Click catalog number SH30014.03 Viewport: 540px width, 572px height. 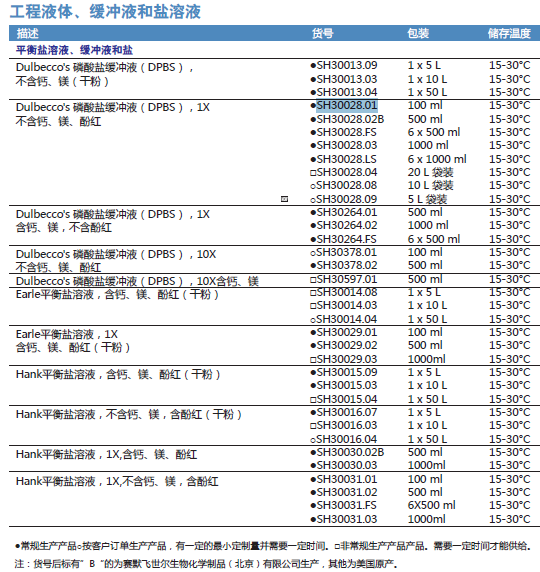pos(347,305)
